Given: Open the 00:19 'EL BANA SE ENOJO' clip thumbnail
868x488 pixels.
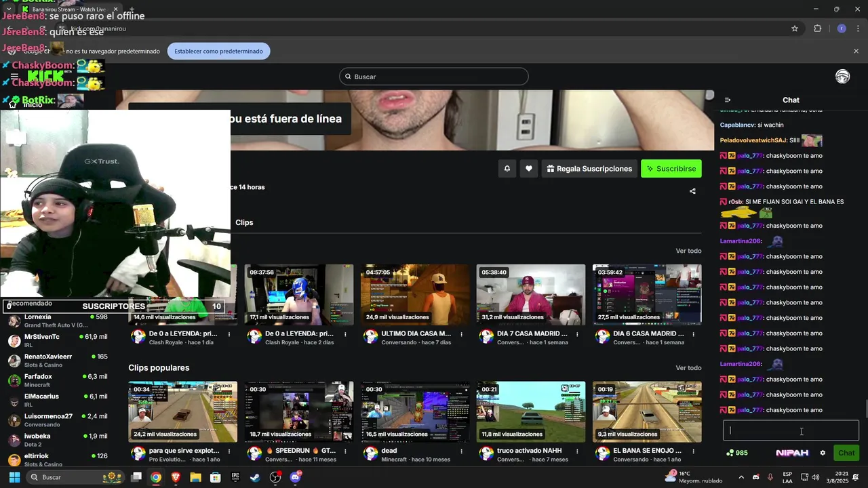Looking at the screenshot, I should (647, 412).
